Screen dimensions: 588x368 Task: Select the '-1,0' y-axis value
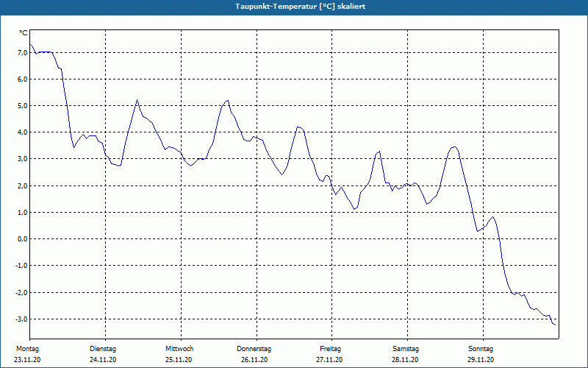click(x=21, y=266)
